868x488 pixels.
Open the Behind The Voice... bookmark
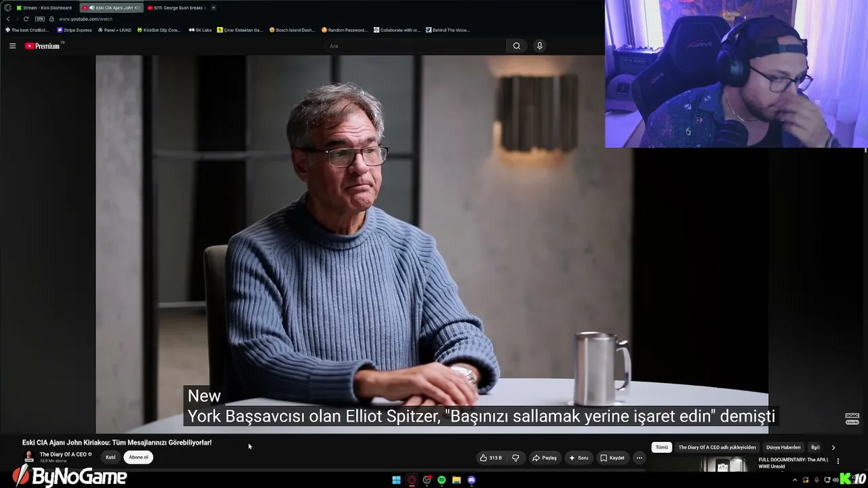tap(448, 30)
